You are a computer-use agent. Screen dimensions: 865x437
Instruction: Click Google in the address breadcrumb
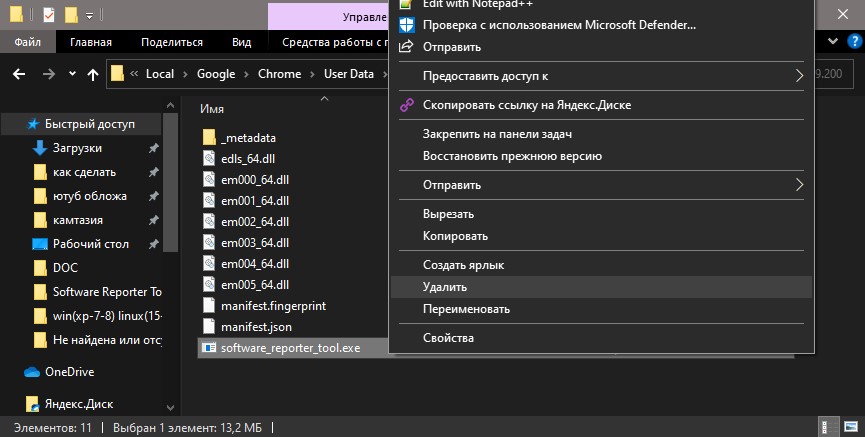click(216, 74)
